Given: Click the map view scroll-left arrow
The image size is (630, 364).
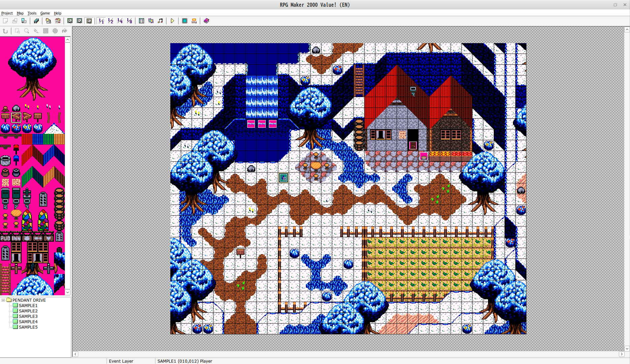Looking at the screenshot, I should click(x=76, y=354).
